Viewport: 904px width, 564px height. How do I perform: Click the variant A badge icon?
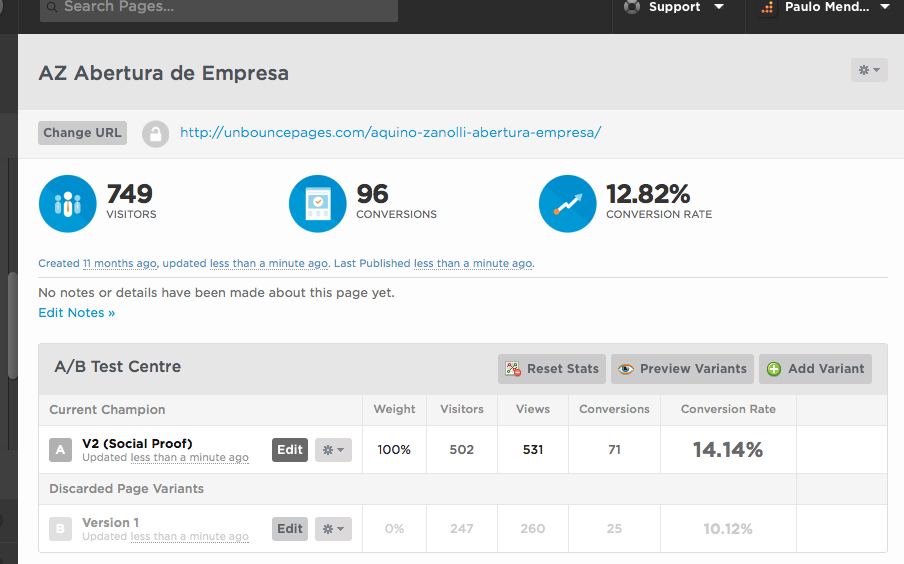tap(61, 450)
